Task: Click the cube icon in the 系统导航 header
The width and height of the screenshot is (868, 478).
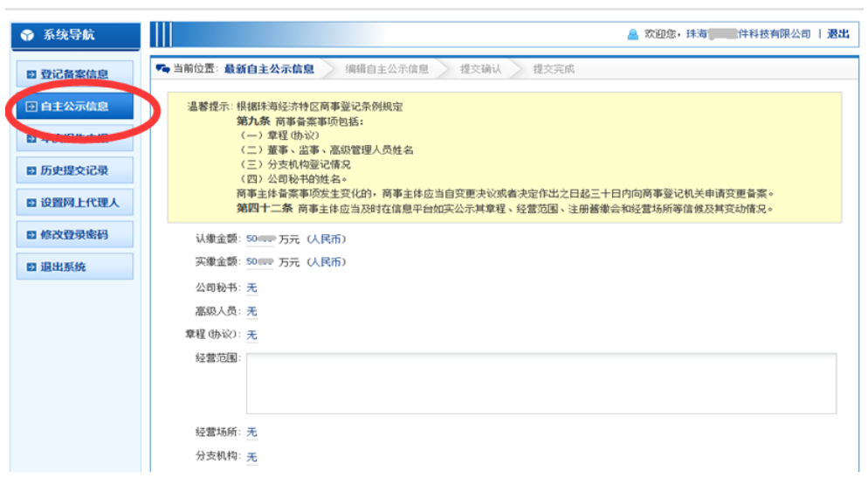Action: (29, 36)
